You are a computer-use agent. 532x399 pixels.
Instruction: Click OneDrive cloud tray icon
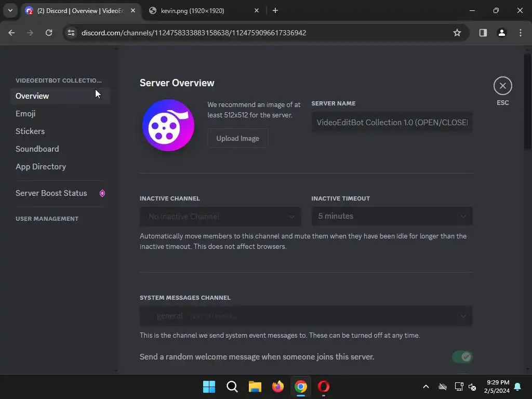[x=443, y=387]
